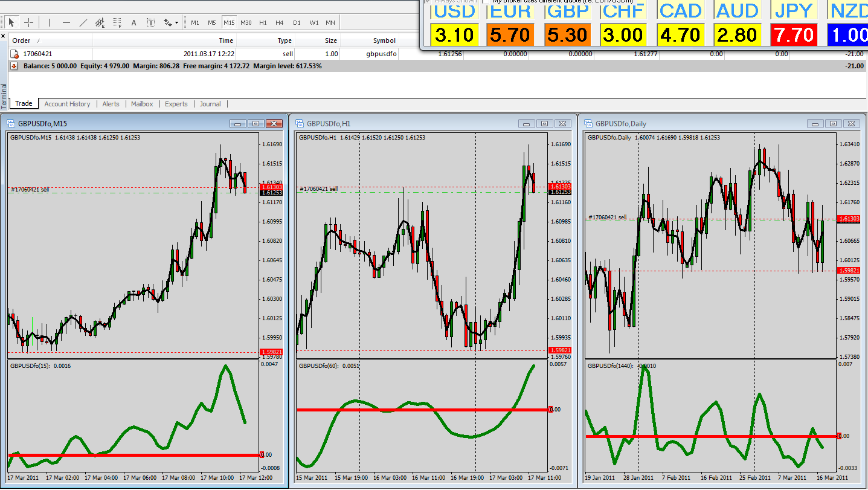Viewport: 868px width, 490px height.
Task: Close the GBPUSDfo,H1 chart window
Action: coord(563,123)
